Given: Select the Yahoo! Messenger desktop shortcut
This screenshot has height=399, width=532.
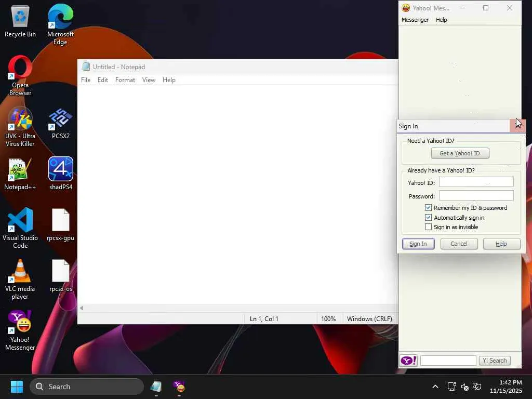Looking at the screenshot, I should (20, 330).
